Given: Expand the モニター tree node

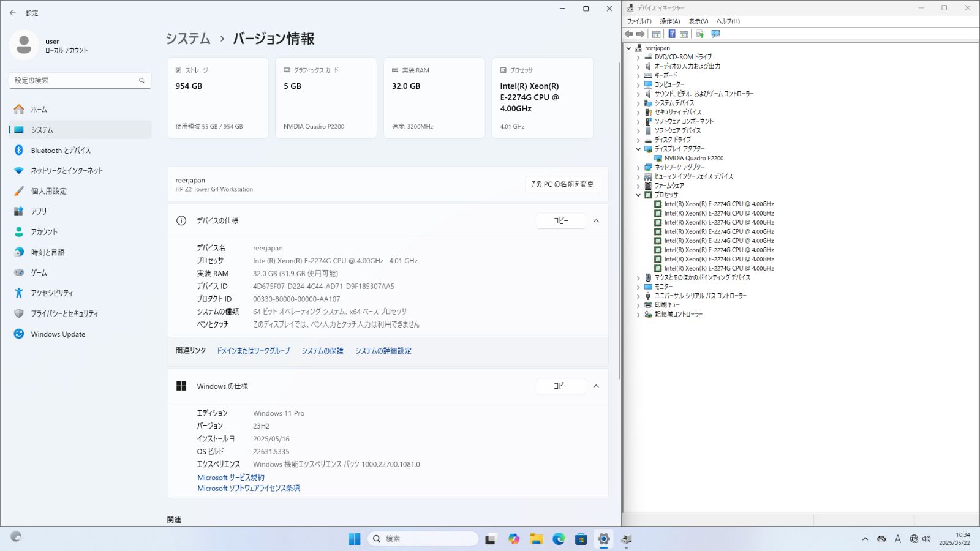Looking at the screenshot, I should click(638, 287).
